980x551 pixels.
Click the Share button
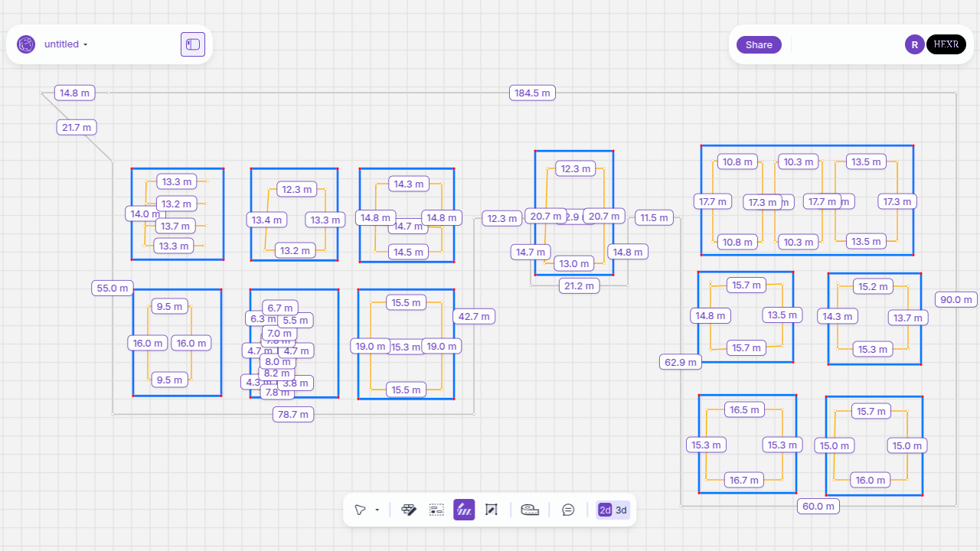point(759,44)
